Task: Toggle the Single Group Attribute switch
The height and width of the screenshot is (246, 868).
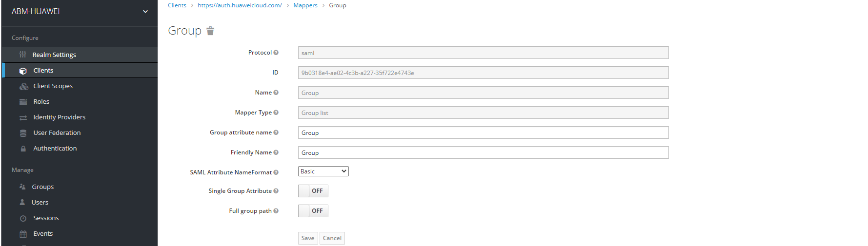Action: 313,191
